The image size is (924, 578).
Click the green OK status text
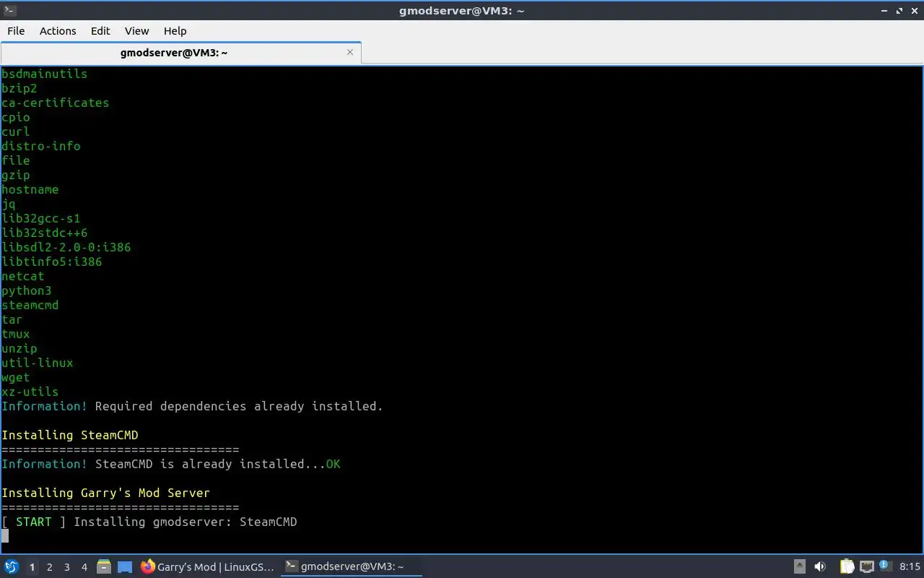point(333,464)
